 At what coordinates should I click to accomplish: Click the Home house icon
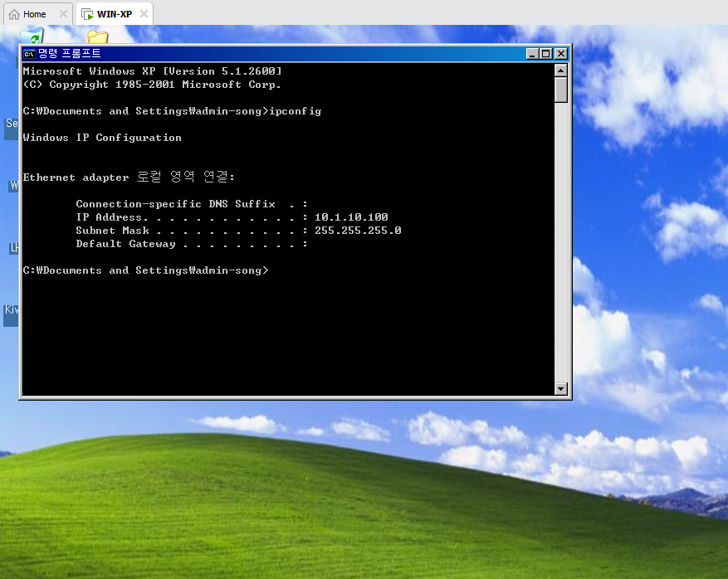click(14, 14)
